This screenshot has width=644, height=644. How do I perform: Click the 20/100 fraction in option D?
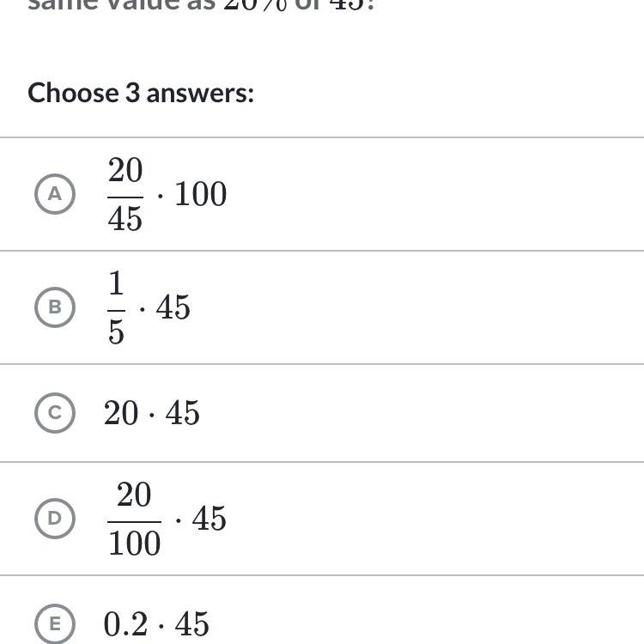click(134, 518)
